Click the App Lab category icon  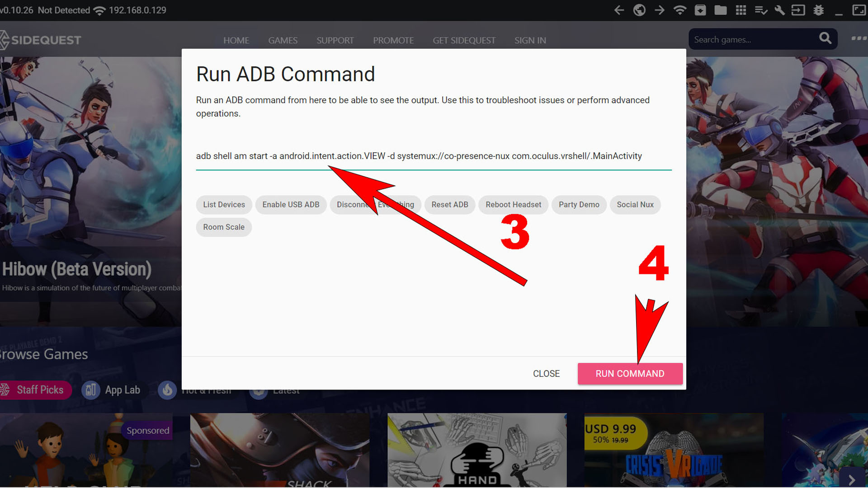click(x=90, y=390)
